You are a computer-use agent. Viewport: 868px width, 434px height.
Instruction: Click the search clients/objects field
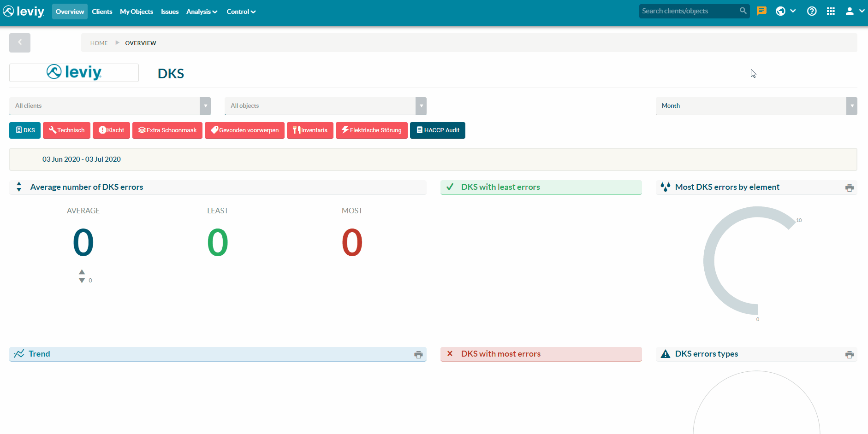click(690, 11)
